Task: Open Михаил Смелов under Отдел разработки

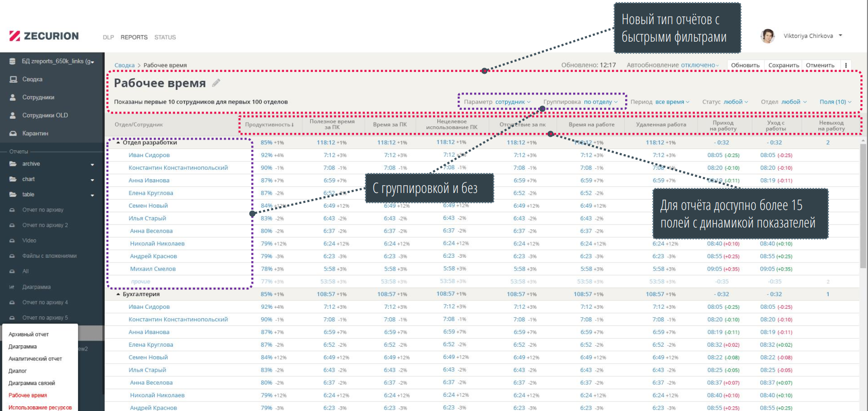Action: [x=153, y=269]
